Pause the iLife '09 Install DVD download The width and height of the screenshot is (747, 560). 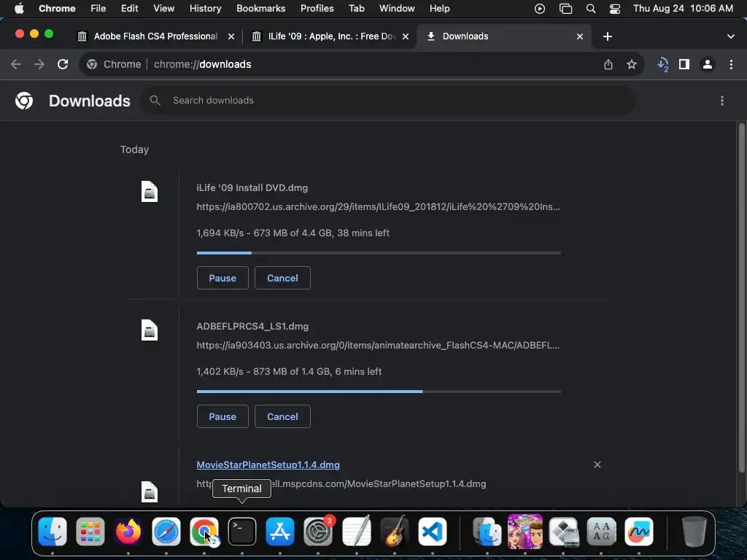coord(222,278)
